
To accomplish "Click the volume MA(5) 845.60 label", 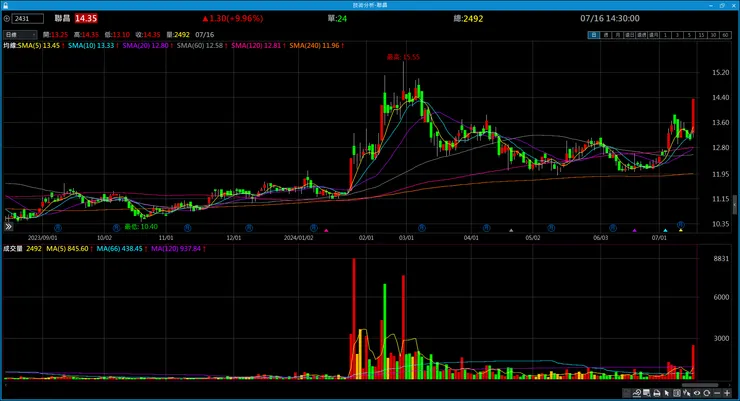I will (x=67, y=249).
